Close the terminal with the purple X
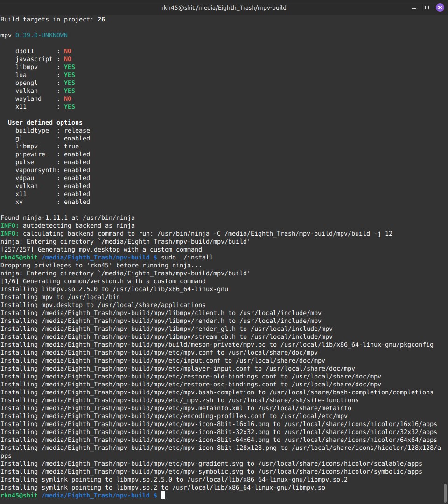448x504 pixels. (x=440, y=7)
